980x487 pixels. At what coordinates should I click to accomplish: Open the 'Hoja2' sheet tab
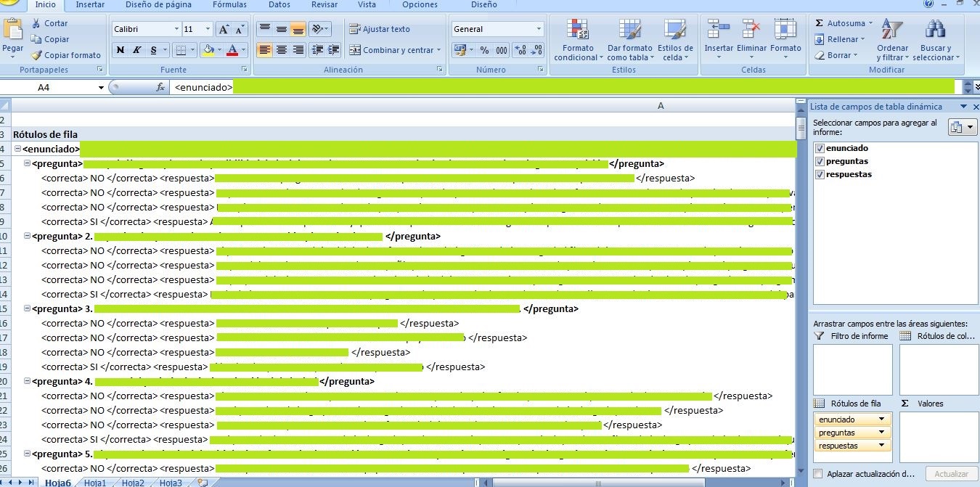pos(133,483)
